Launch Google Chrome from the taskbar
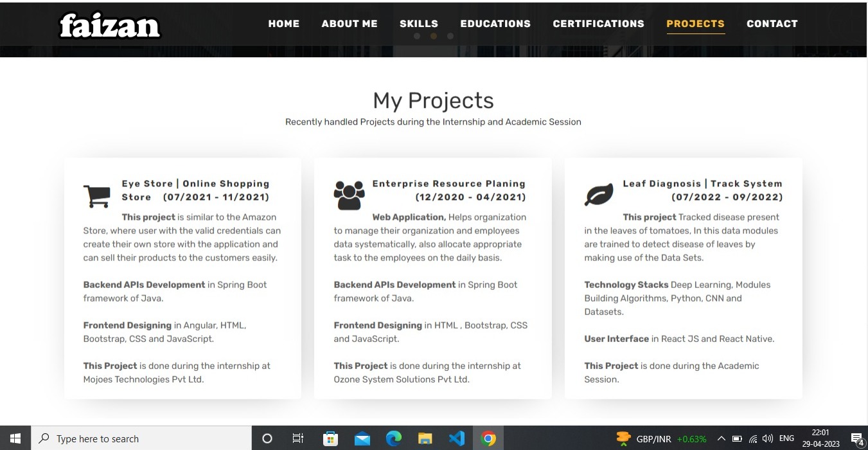The image size is (868, 450). pos(488,438)
